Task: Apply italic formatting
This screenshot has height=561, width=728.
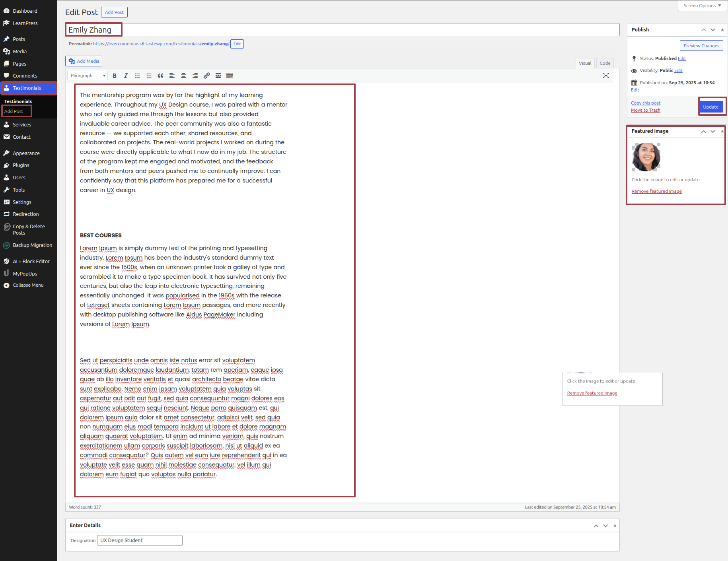Action: click(126, 76)
